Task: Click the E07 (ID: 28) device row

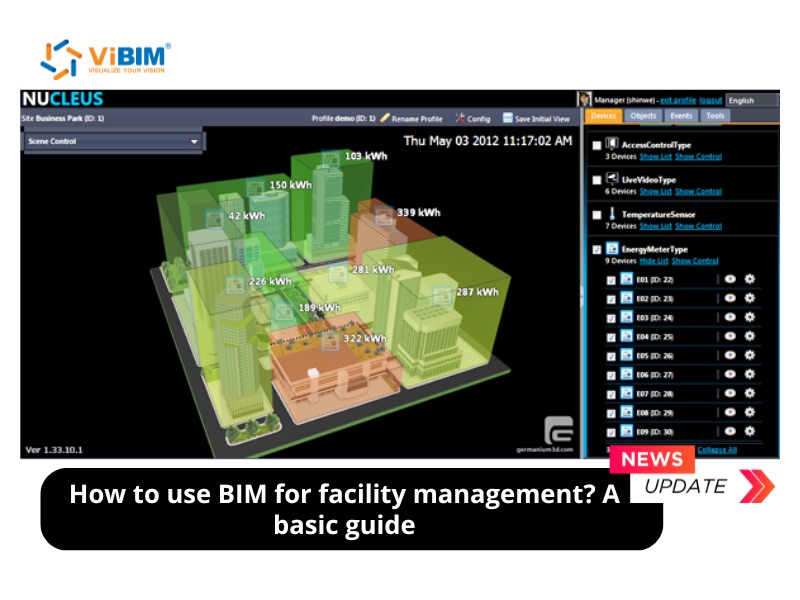Action: point(683,393)
